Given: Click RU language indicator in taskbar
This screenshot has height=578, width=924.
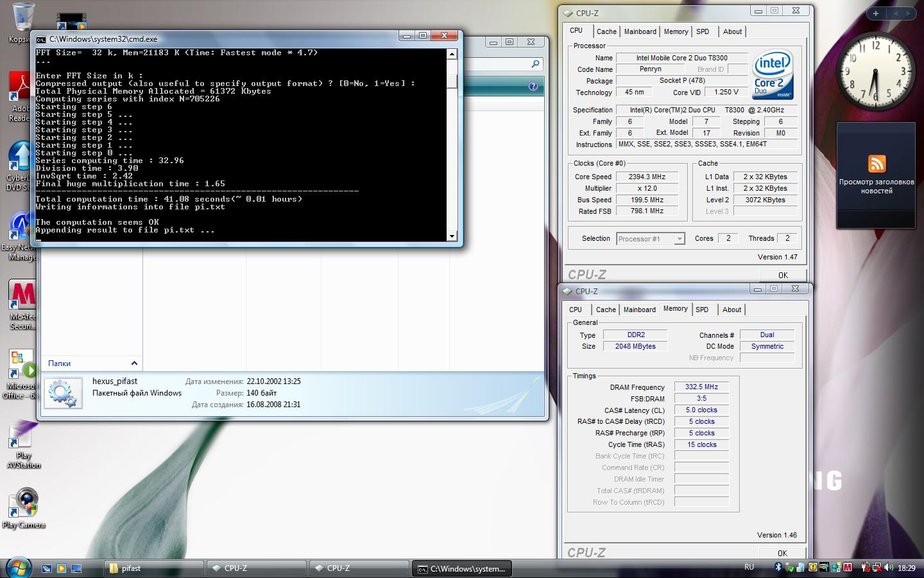Looking at the screenshot, I should (x=749, y=567).
